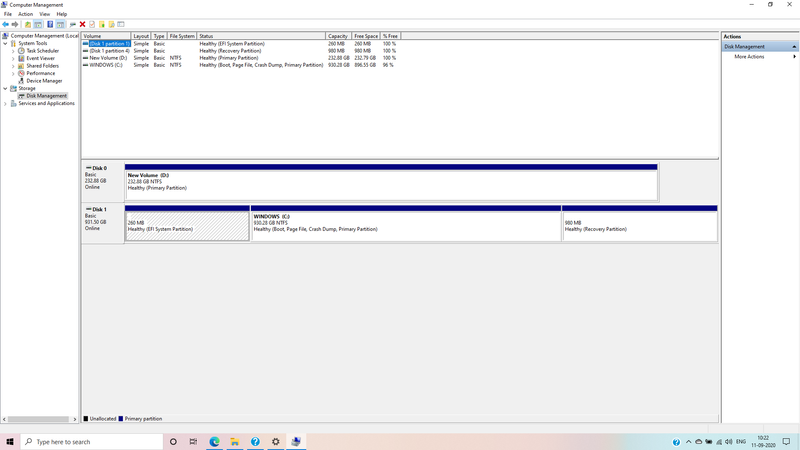This screenshot has height=450, width=800.
Task: Open the File menu
Action: [8, 14]
